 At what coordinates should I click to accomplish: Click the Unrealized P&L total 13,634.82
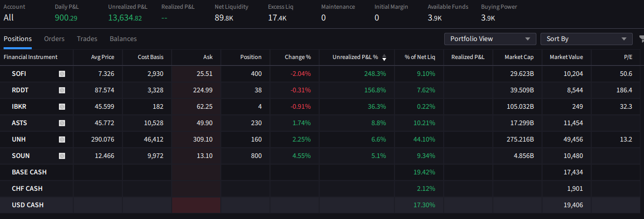[125, 17]
